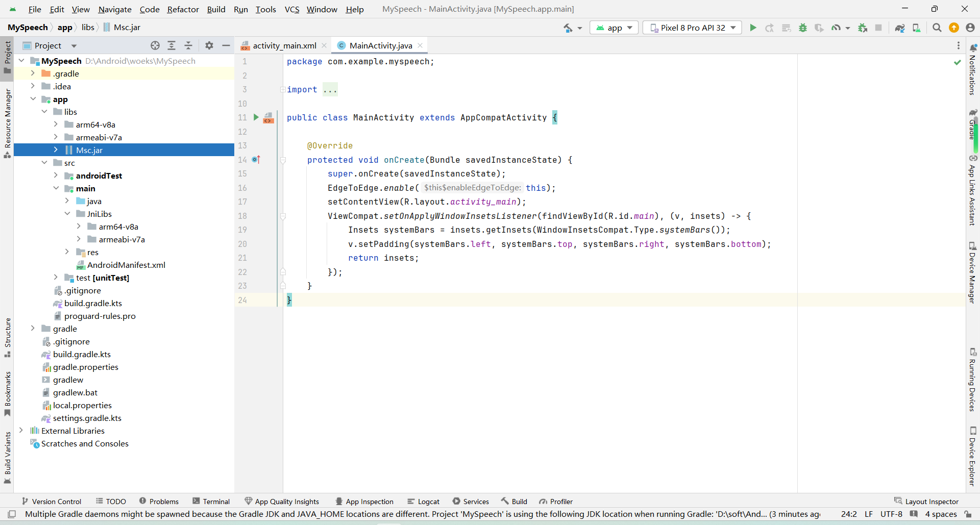The image size is (980, 525).
Task: Click the Search Everywhere magnifier icon
Action: point(937,28)
